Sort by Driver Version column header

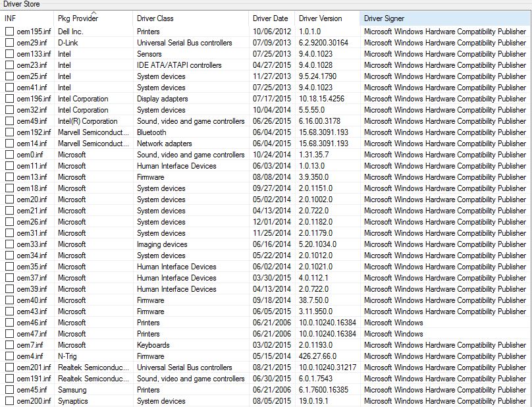(327, 18)
